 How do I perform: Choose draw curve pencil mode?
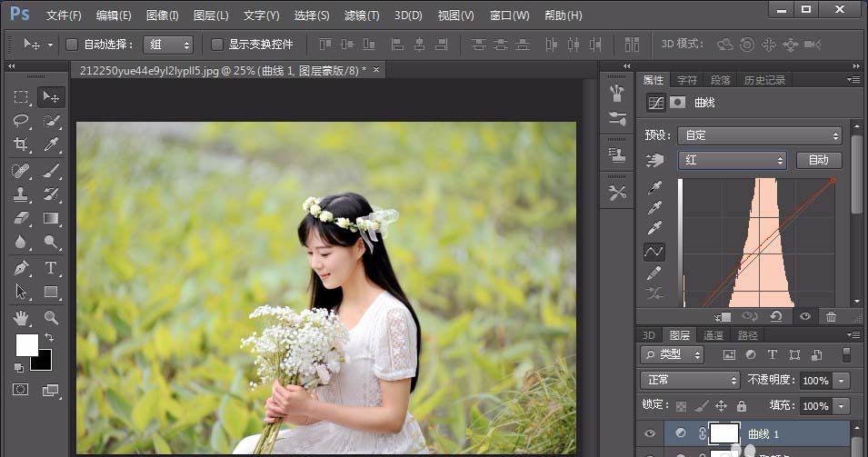(654, 273)
